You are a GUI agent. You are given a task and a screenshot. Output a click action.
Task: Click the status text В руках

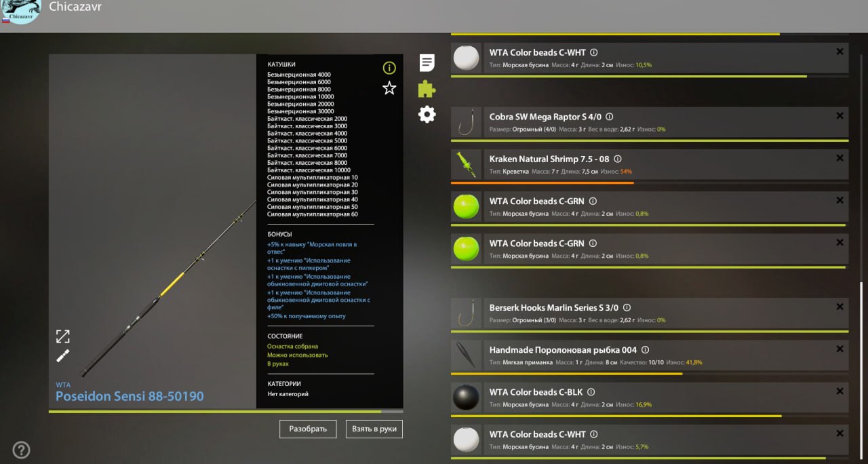tap(278, 364)
